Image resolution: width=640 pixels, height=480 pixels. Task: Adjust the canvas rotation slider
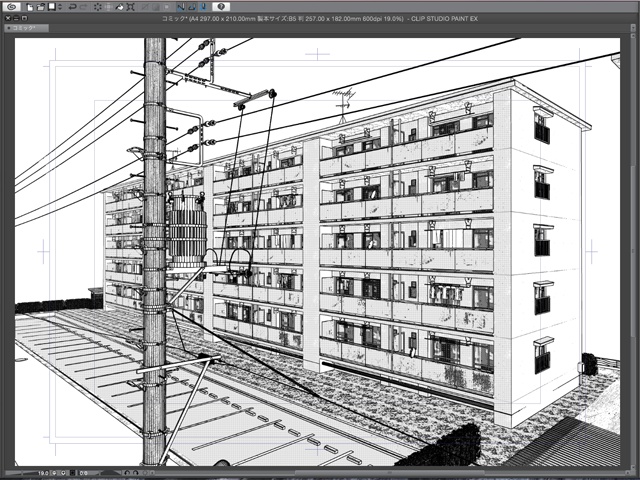pos(111,473)
